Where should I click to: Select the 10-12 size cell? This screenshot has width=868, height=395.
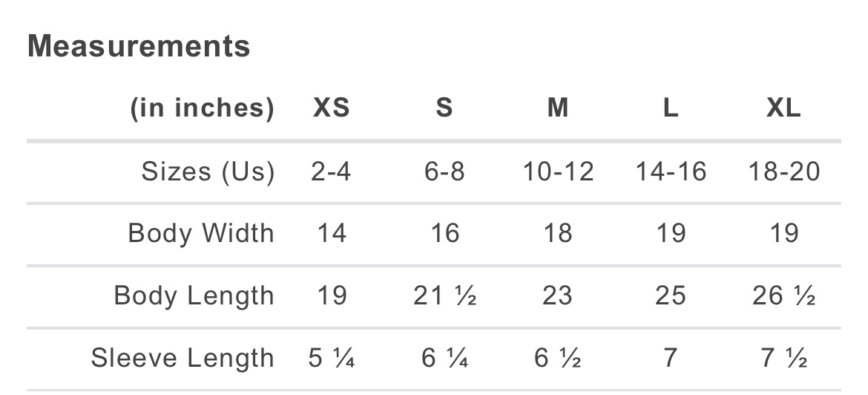point(558,172)
